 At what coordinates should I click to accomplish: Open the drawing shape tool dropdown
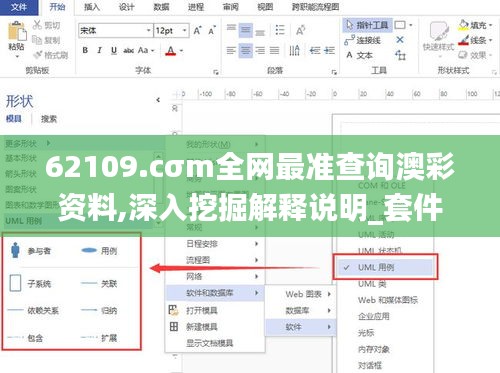(411, 25)
